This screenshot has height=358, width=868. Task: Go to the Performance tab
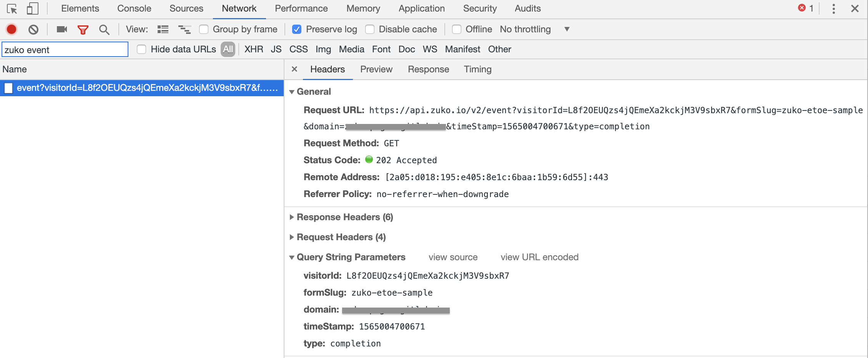[301, 8]
